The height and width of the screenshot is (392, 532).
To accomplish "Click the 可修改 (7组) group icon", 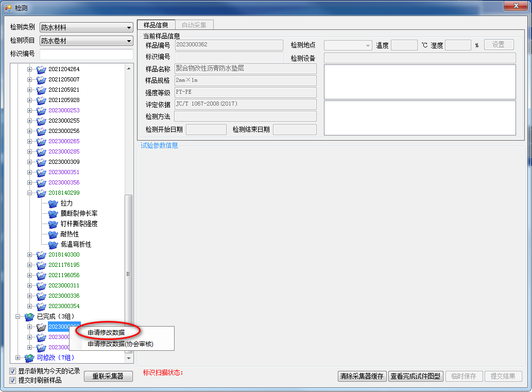I will tap(30, 357).
